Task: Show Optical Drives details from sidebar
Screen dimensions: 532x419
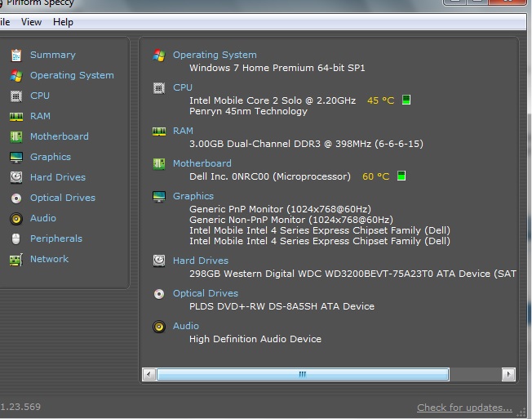Action: tap(63, 198)
